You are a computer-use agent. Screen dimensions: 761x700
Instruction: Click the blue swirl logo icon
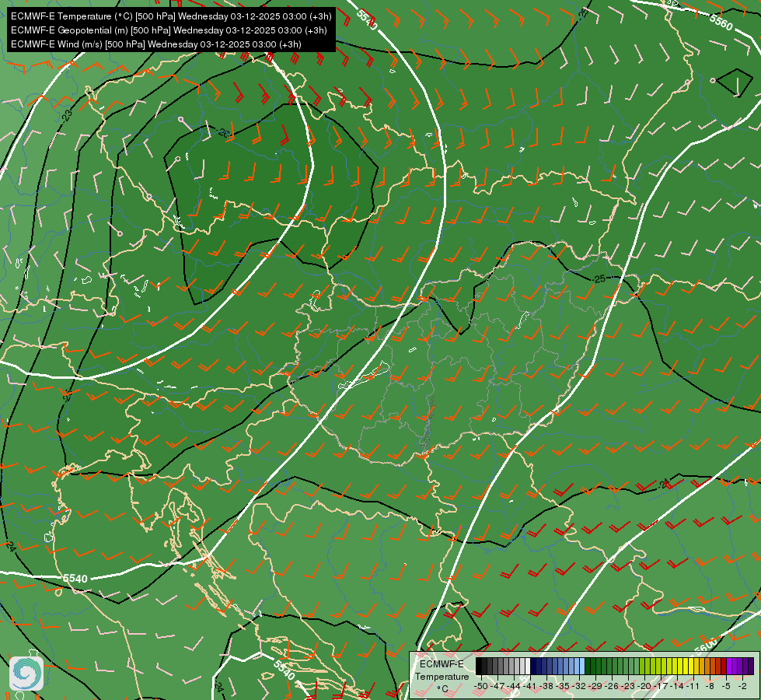coord(26,674)
